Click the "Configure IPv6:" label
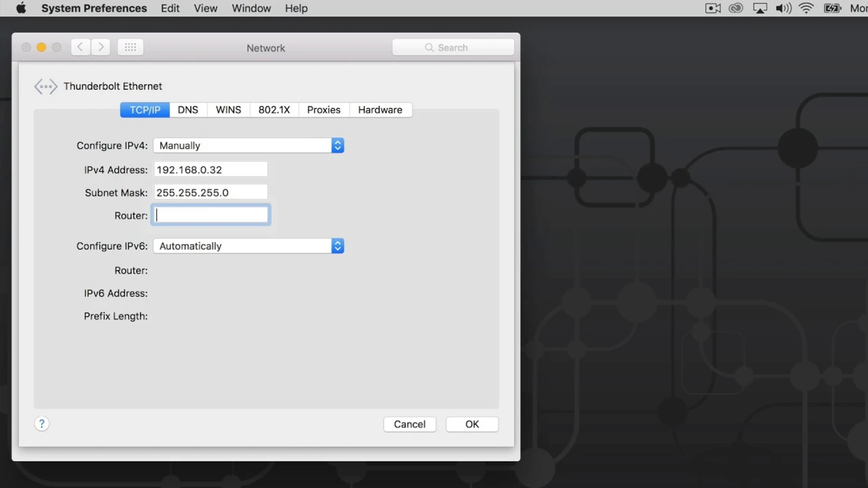 click(x=112, y=246)
